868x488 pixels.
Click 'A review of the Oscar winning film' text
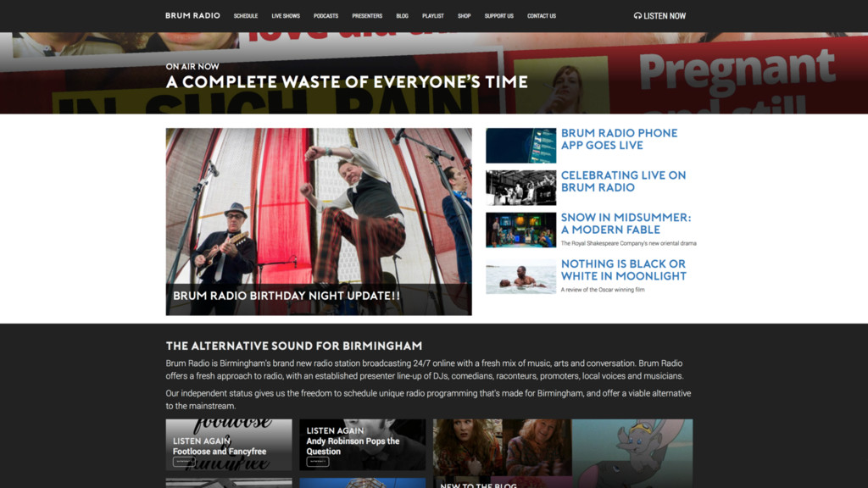click(603, 290)
